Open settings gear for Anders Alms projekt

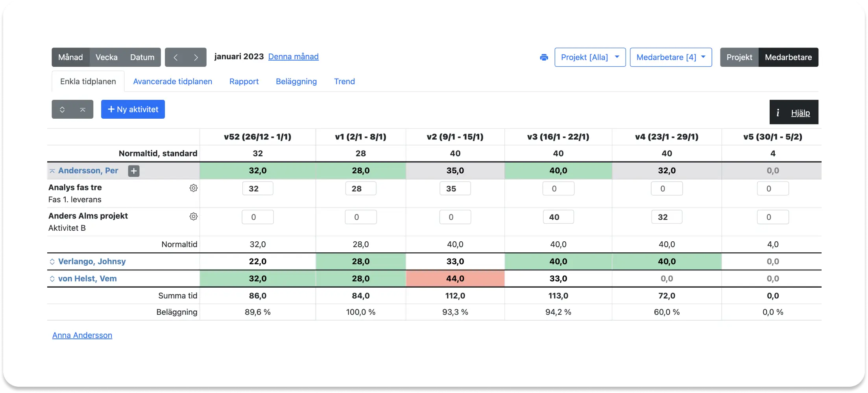point(193,217)
